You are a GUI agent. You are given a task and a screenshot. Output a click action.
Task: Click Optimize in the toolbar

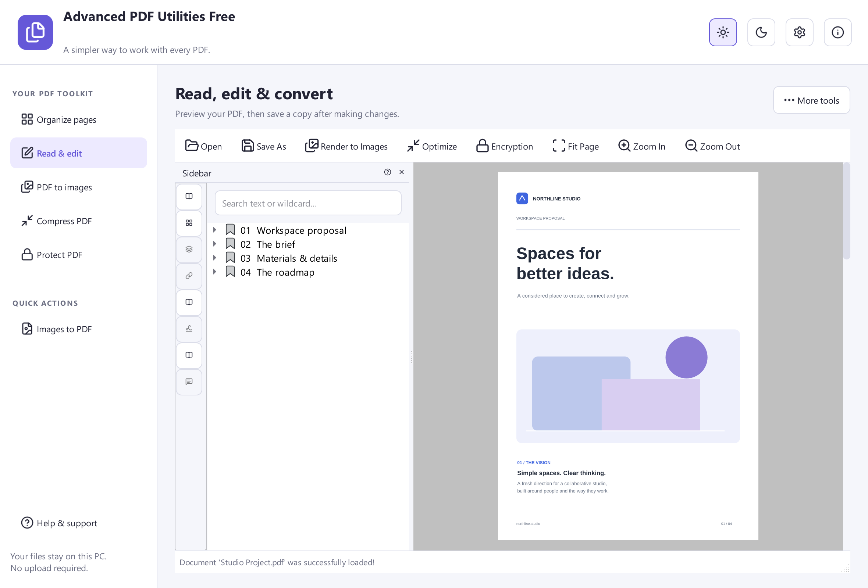432,146
